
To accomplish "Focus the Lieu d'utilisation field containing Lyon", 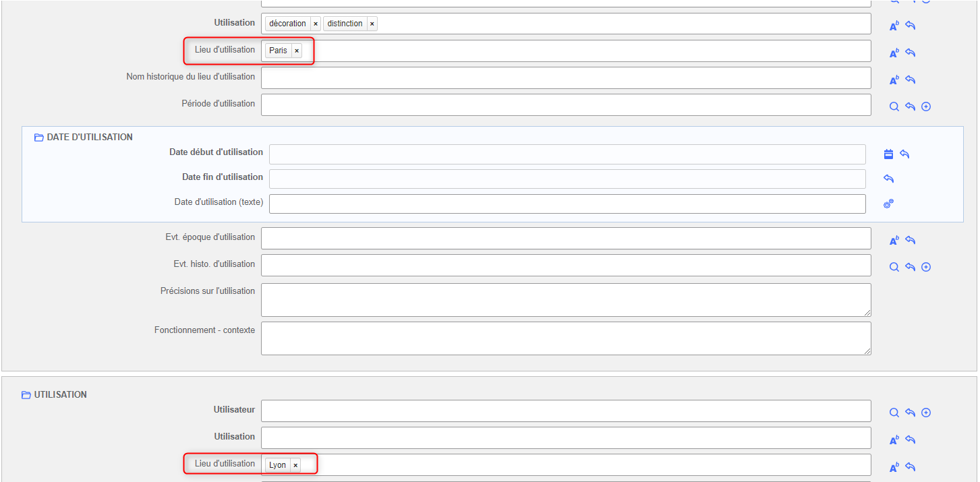I will [566, 464].
